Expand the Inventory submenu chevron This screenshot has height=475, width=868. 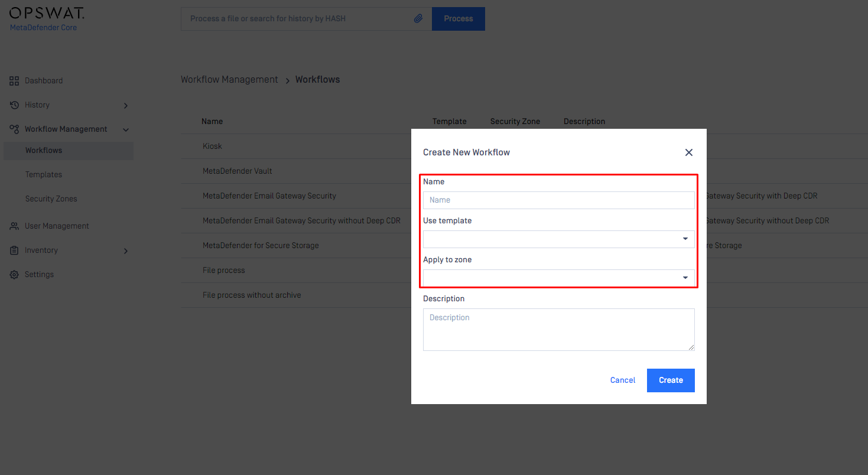tap(125, 251)
